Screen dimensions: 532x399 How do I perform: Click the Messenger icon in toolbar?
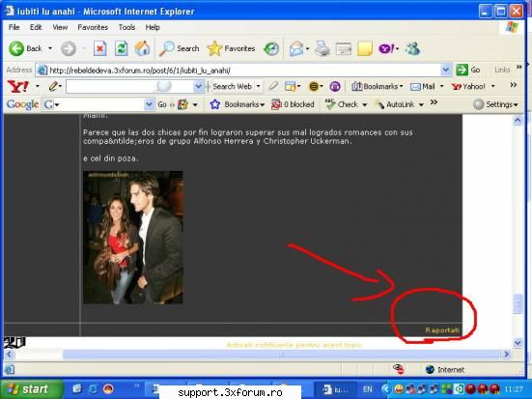(412, 48)
